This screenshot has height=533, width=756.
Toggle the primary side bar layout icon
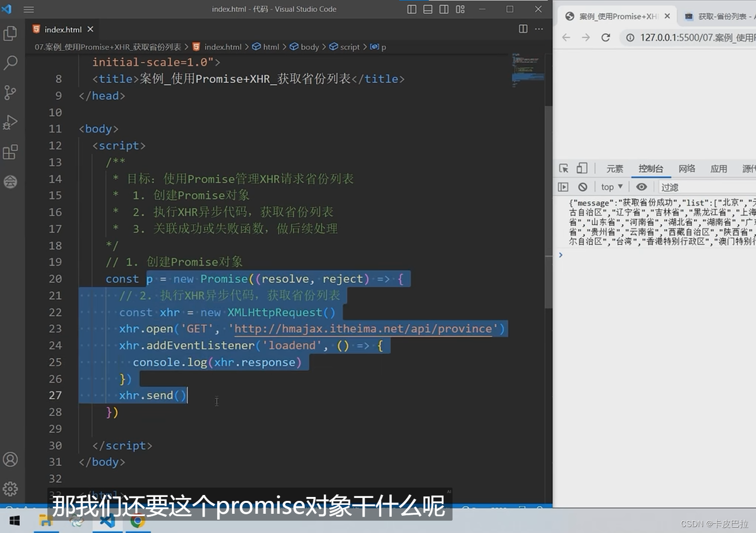[x=412, y=9]
